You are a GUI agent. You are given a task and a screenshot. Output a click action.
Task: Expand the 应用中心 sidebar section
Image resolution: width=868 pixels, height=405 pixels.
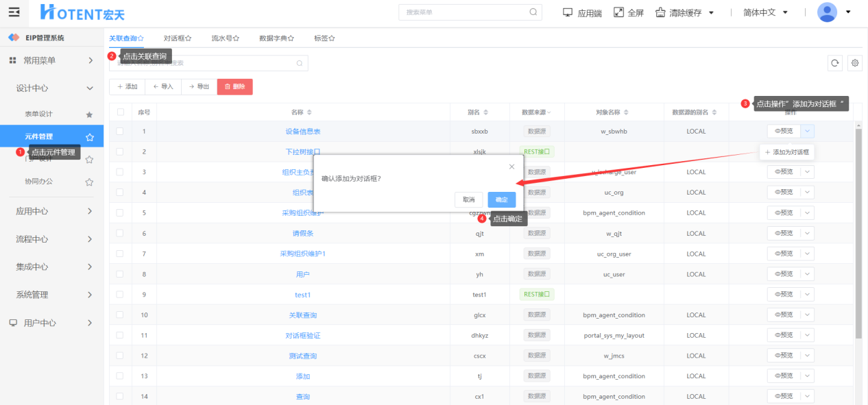(x=51, y=211)
